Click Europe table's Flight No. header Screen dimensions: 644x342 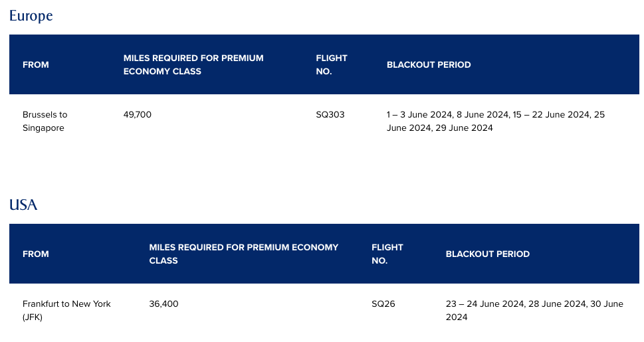pyautogui.click(x=332, y=64)
